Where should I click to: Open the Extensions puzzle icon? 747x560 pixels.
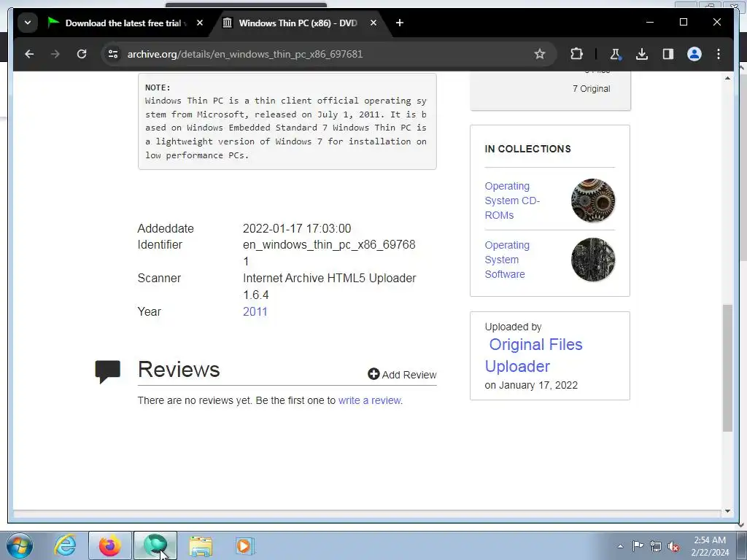(576, 54)
